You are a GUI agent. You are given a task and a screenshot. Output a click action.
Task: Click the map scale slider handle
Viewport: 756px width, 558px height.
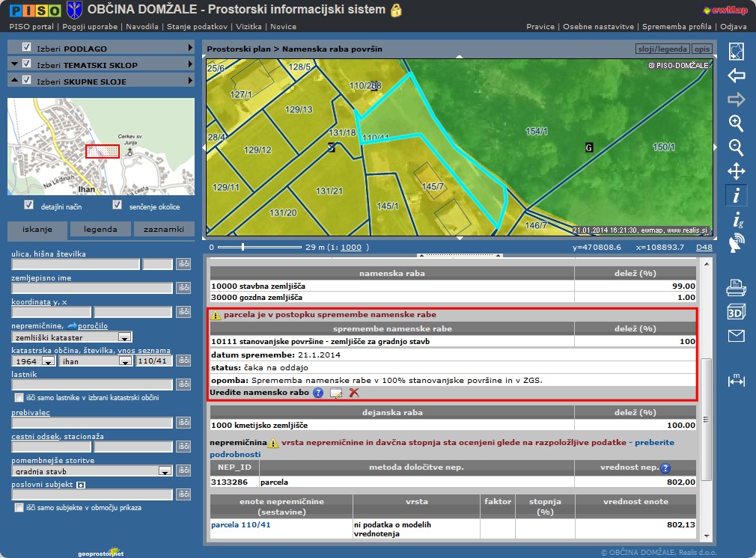pos(242,247)
